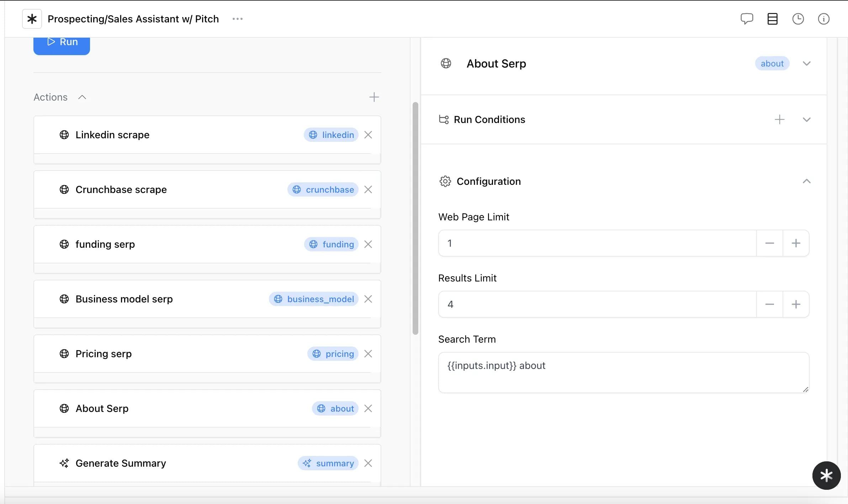Add a new Run Condition
This screenshot has height=504, width=848.
click(779, 119)
